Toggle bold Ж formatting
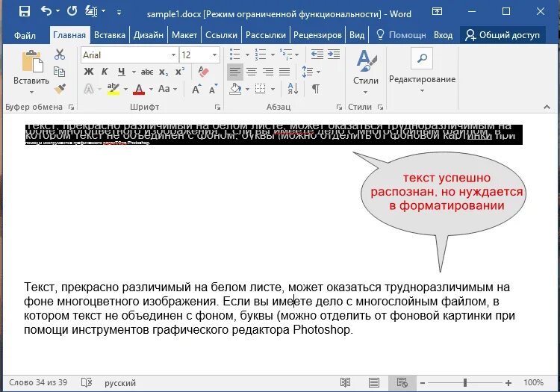560x392 pixels. coord(89,72)
